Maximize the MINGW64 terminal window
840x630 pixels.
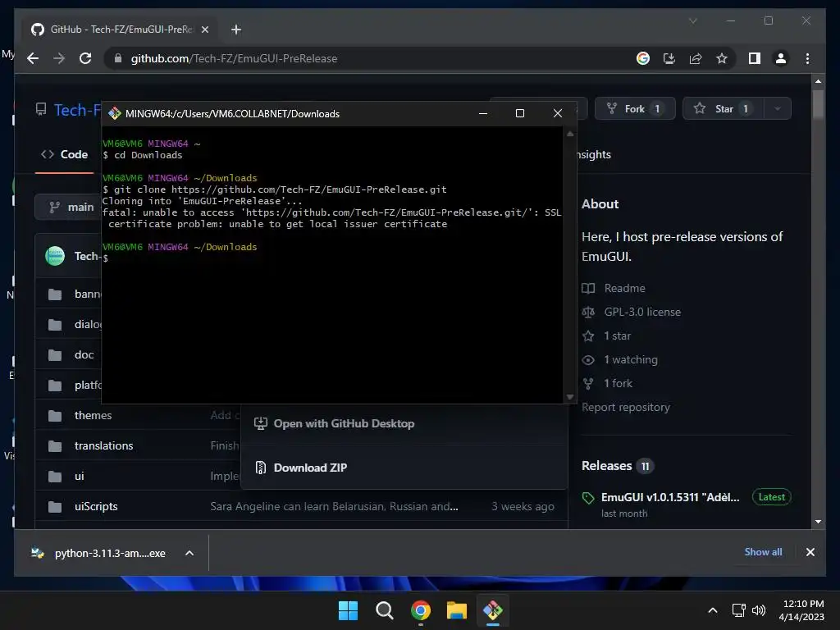click(519, 113)
